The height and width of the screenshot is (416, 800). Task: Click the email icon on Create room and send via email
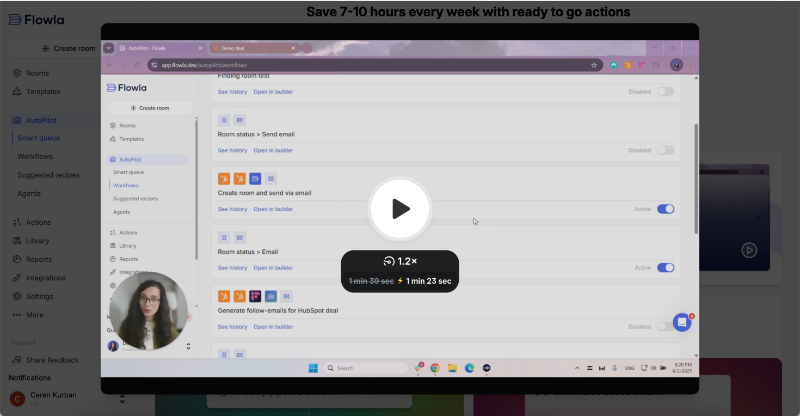point(271,179)
